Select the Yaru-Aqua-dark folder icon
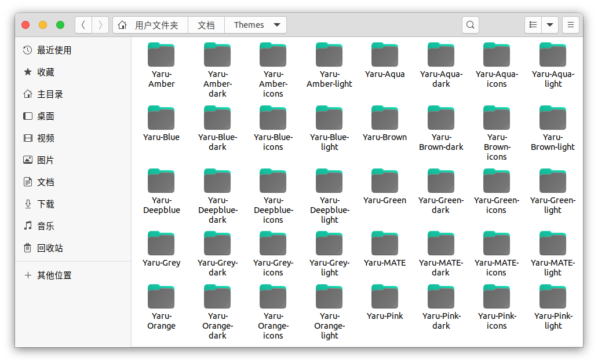 pos(440,54)
